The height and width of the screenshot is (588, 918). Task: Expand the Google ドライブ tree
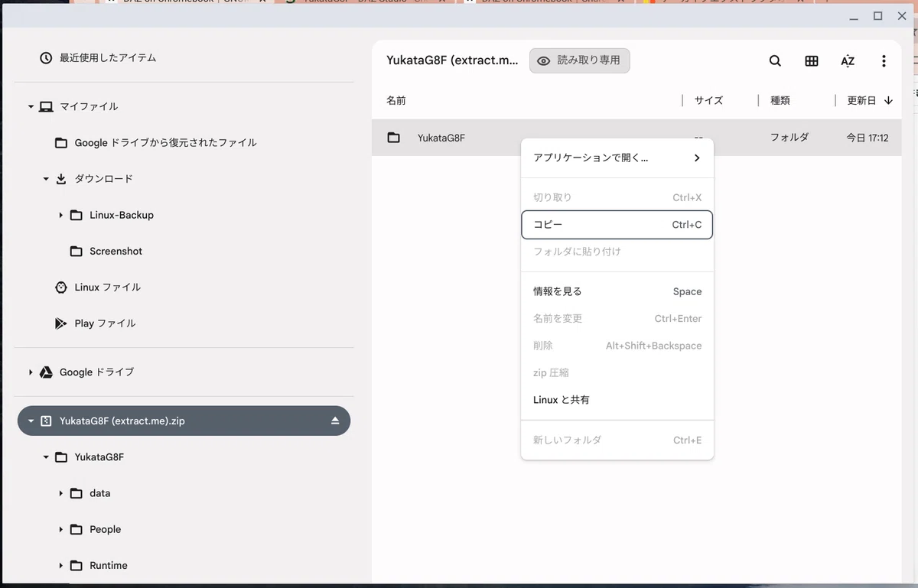click(31, 372)
